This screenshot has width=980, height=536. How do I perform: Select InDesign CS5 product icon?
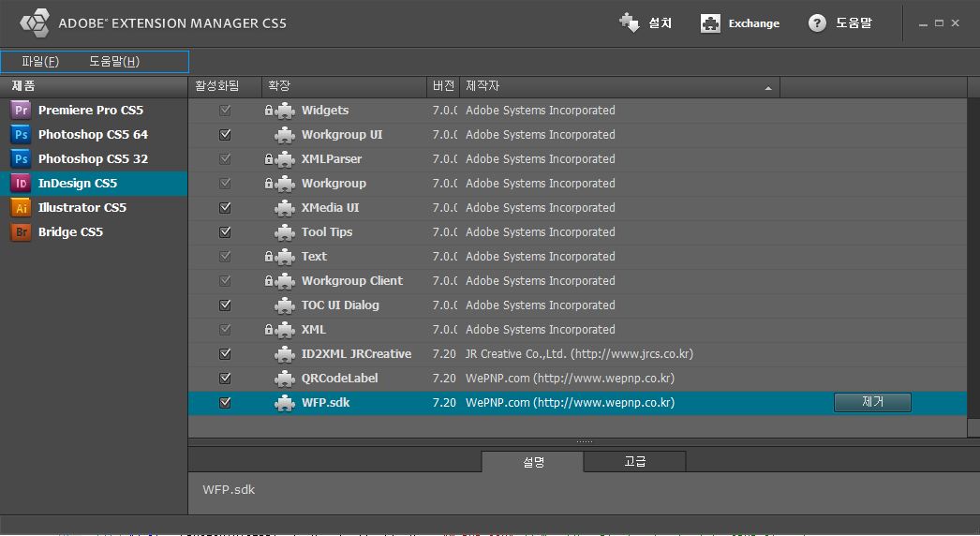coord(21,184)
